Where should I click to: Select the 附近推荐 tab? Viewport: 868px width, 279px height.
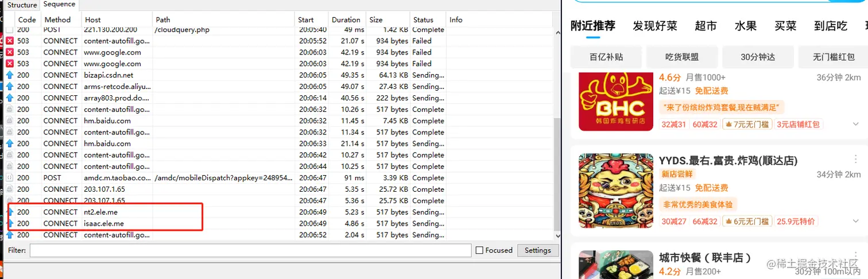click(x=593, y=26)
